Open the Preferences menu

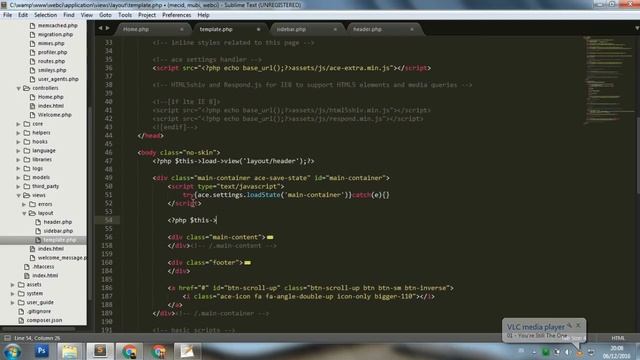176,15
